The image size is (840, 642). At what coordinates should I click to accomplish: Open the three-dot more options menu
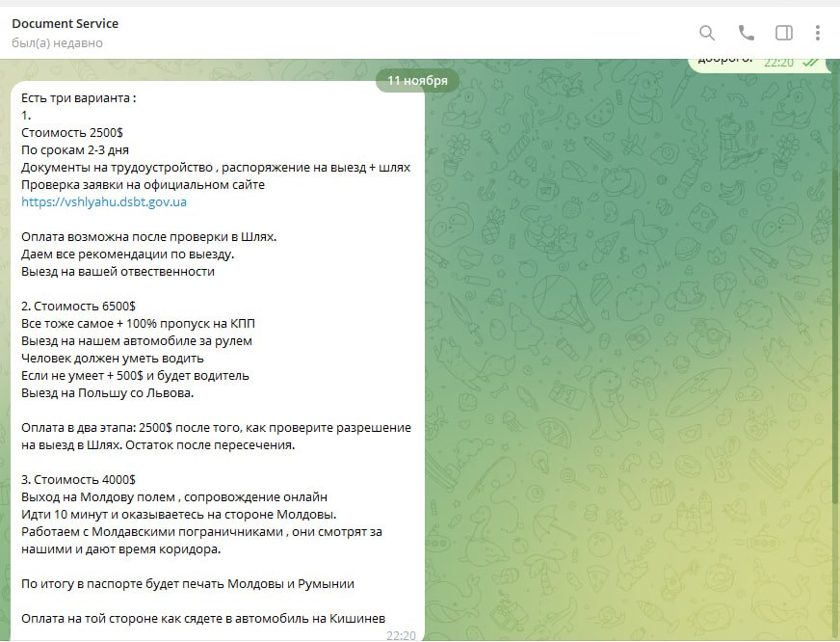click(x=818, y=33)
